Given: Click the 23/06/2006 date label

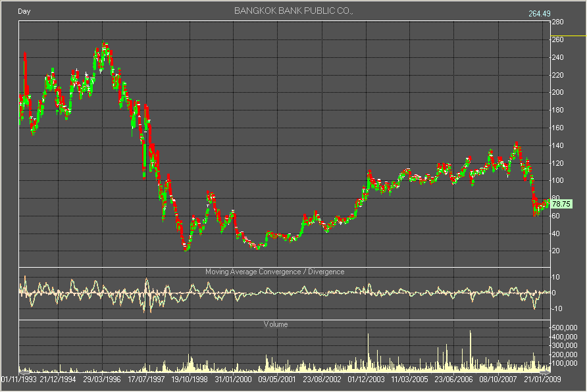Looking at the screenshot, I should 453,380.
